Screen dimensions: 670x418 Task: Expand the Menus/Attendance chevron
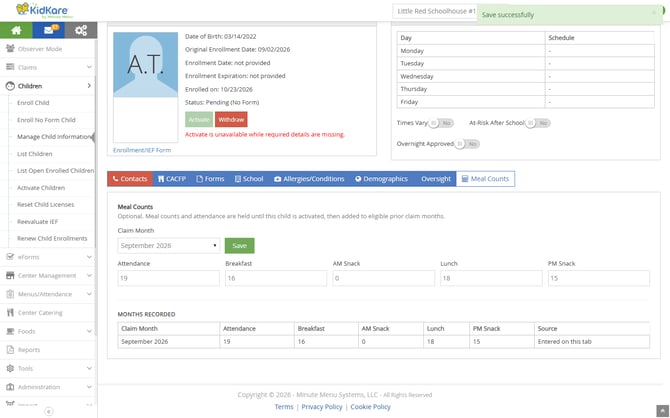coord(89,294)
